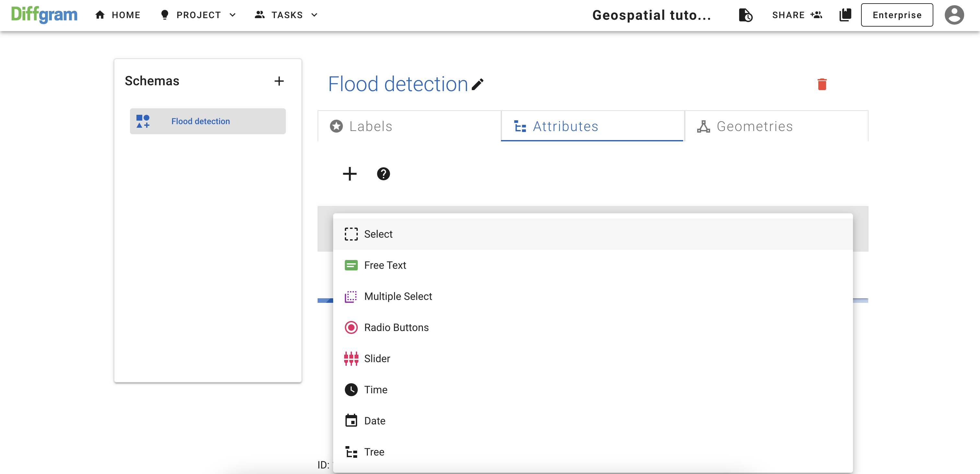The height and width of the screenshot is (474, 980).
Task: Switch to the Geometries tab
Action: click(x=776, y=126)
